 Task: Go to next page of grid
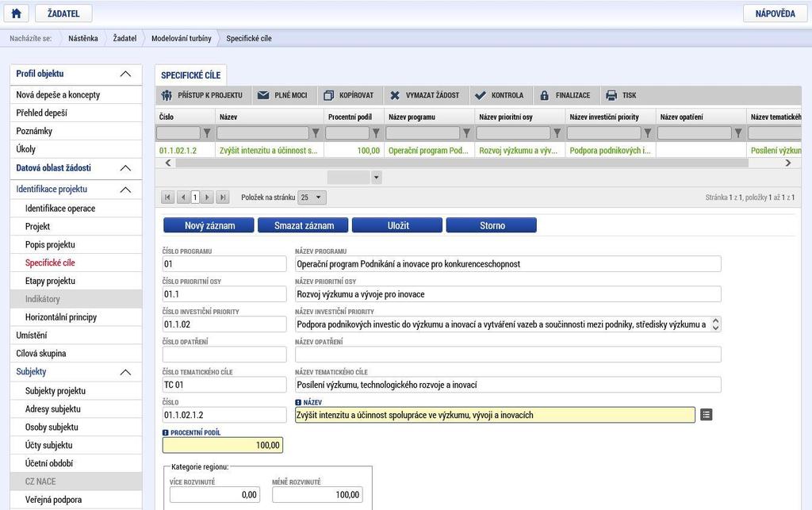pyautogui.click(x=207, y=197)
